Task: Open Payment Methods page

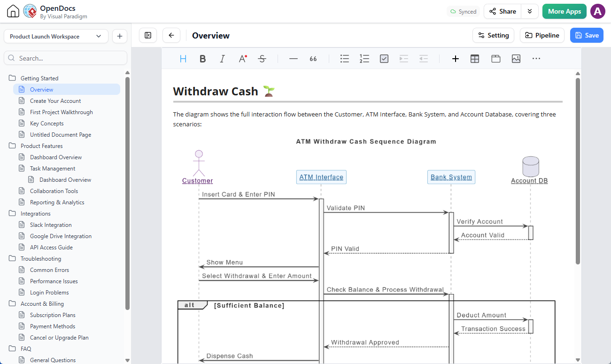Action: 53,326
